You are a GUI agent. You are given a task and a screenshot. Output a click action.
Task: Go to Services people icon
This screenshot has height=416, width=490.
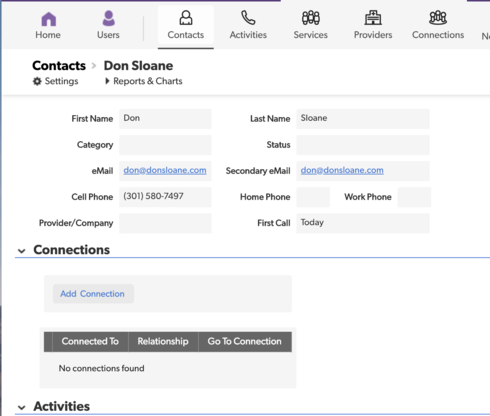click(x=311, y=18)
